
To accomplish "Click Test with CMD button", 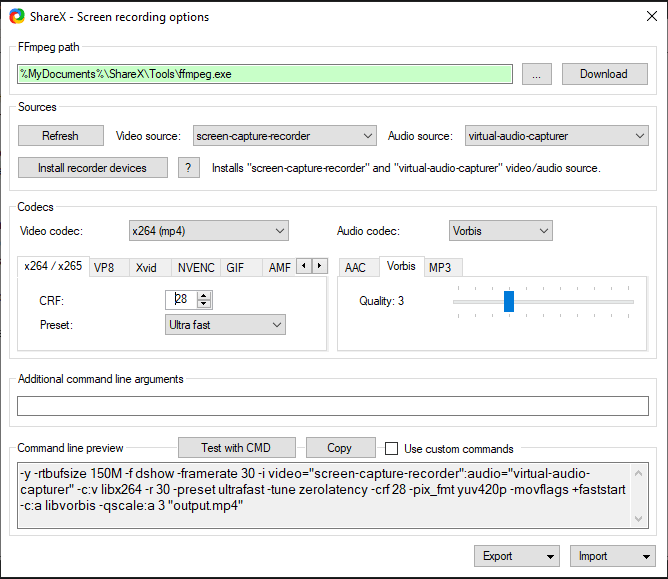I will [236, 448].
